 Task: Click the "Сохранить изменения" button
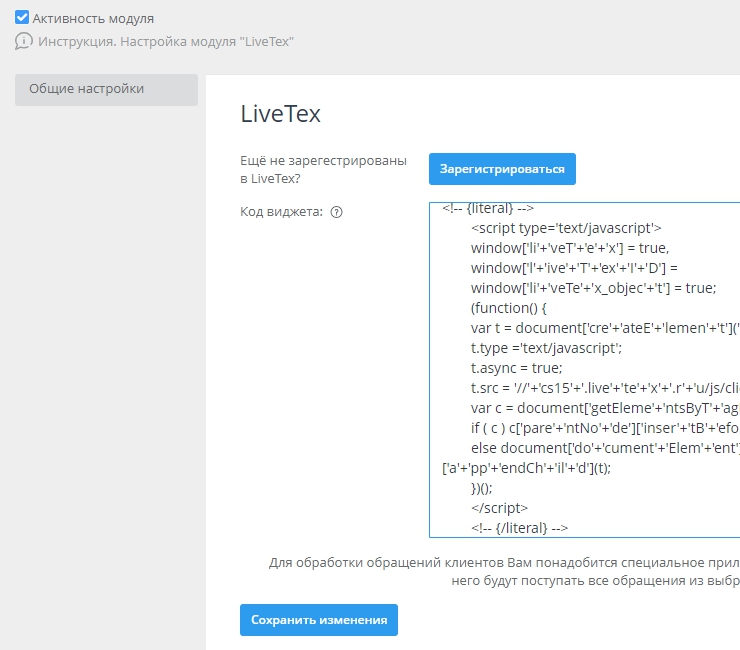coord(319,620)
